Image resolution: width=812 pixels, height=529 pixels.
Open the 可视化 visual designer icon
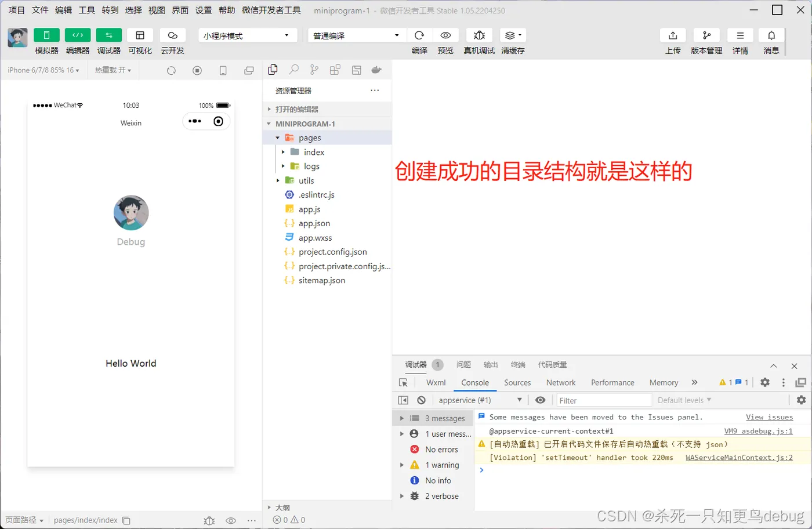coord(140,35)
